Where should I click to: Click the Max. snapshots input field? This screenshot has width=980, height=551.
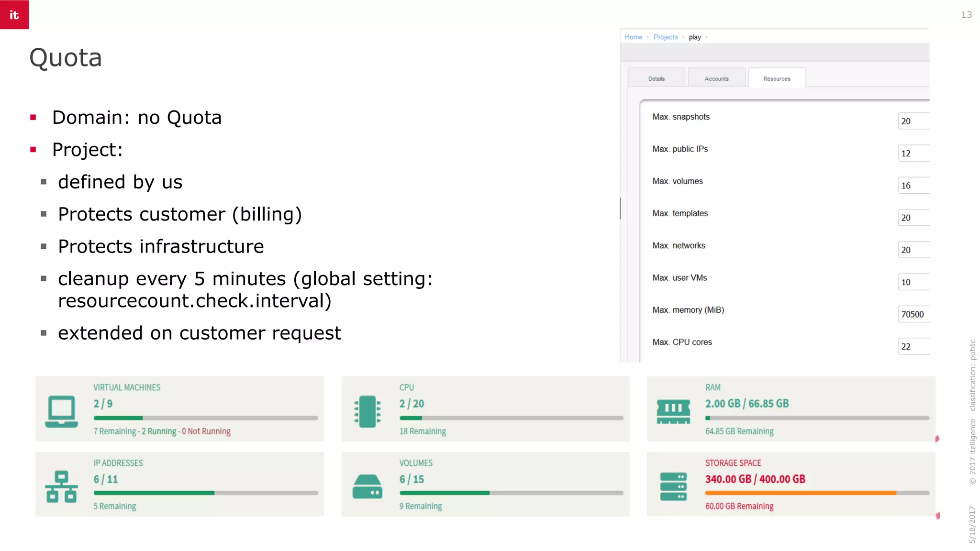click(913, 121)
